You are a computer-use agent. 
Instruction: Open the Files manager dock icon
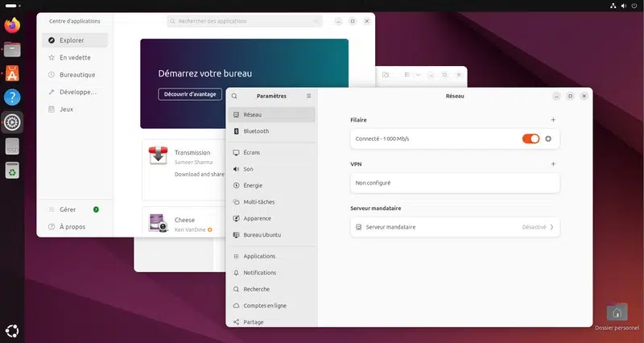(x=12, y=50)
